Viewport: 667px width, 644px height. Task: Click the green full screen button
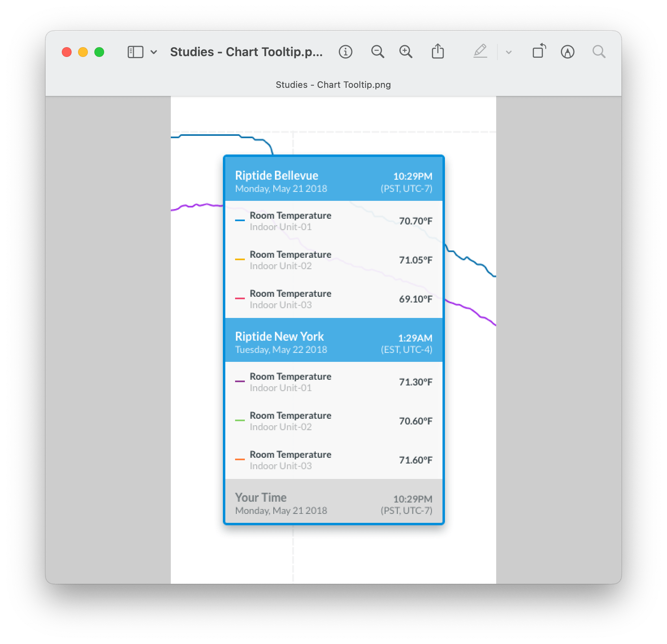coord(99,52)
